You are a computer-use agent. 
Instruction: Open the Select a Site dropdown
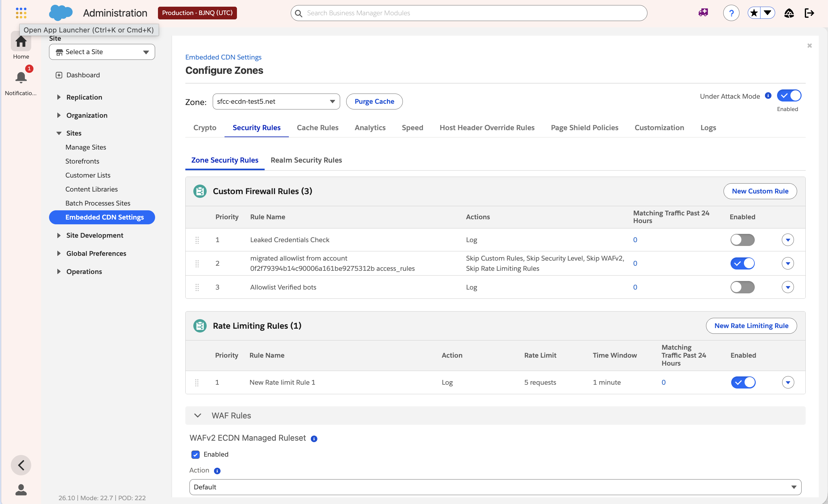(102, 52)
